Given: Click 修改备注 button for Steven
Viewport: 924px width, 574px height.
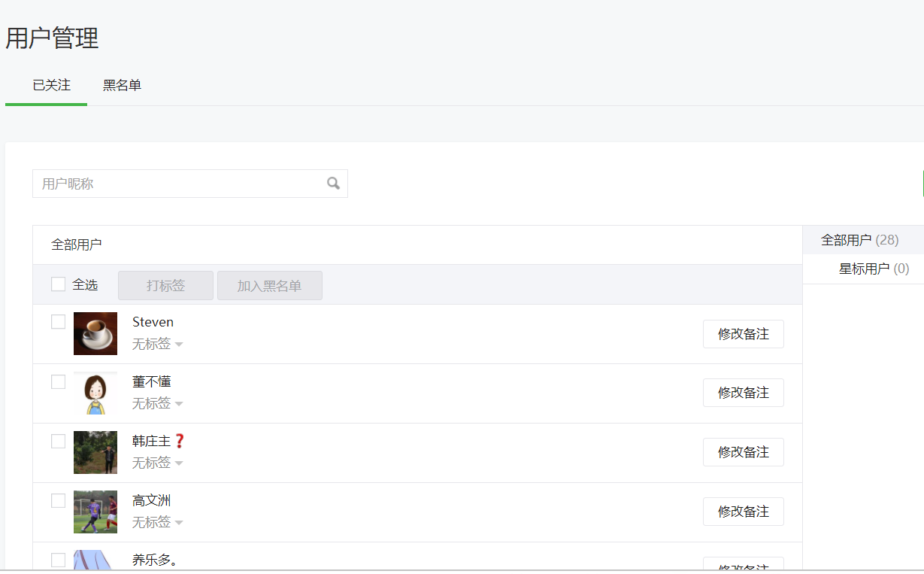Looking at the screenshot, I should [x=744, y=334].
